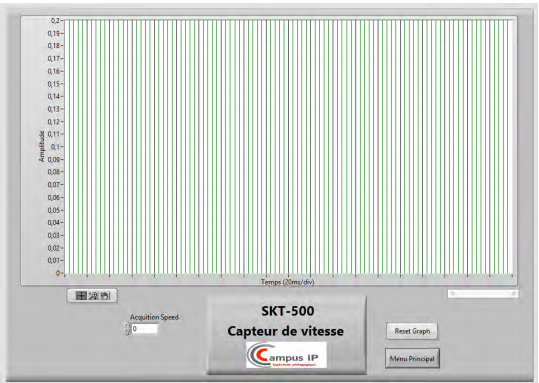The width and height of the screenshot is (539, 383).
Task: Select the crosshair cursor movement tool
Action: click(x=81, y=296)
